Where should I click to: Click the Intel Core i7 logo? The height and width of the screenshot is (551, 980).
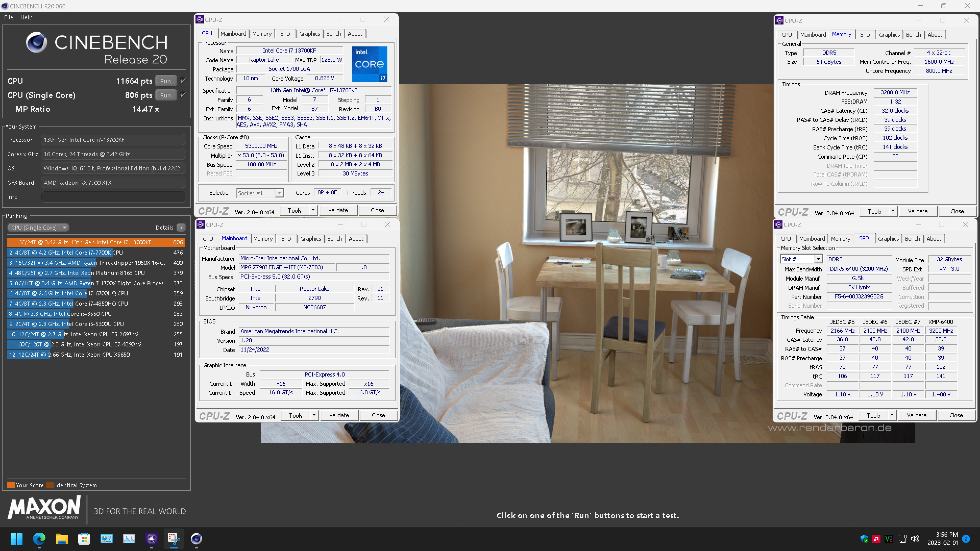369,64
